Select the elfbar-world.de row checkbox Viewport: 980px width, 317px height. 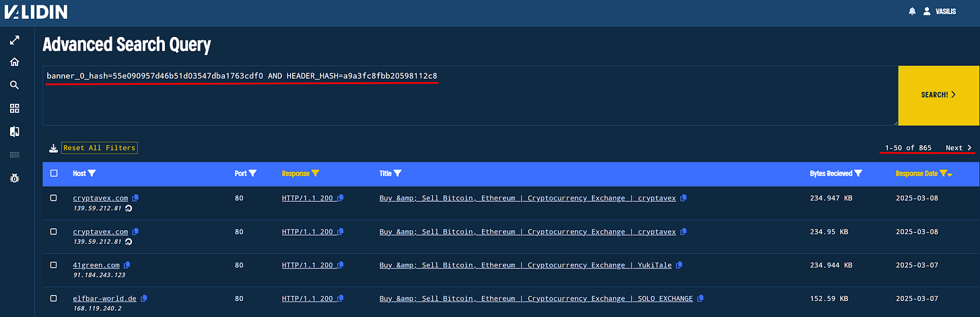54,298
